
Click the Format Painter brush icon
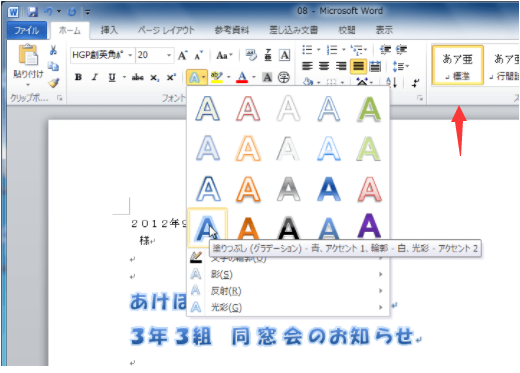(54, 83)
